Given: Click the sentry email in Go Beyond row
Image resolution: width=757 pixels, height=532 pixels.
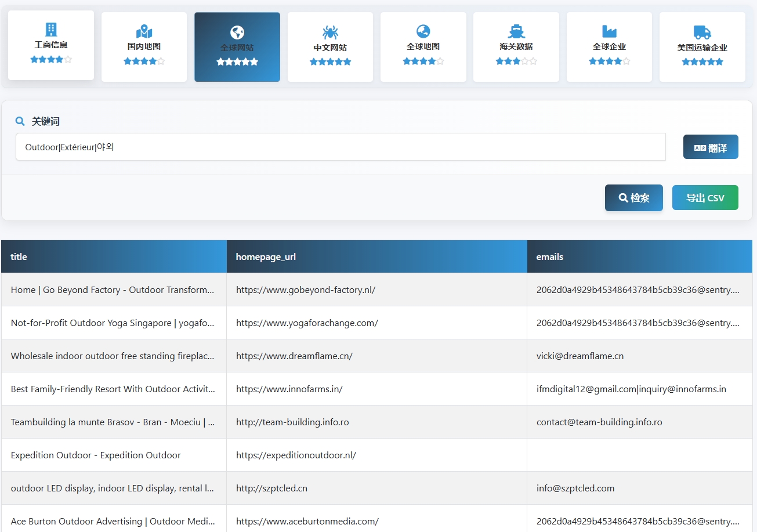Looking at the screenshot, I should coord(638,289).
